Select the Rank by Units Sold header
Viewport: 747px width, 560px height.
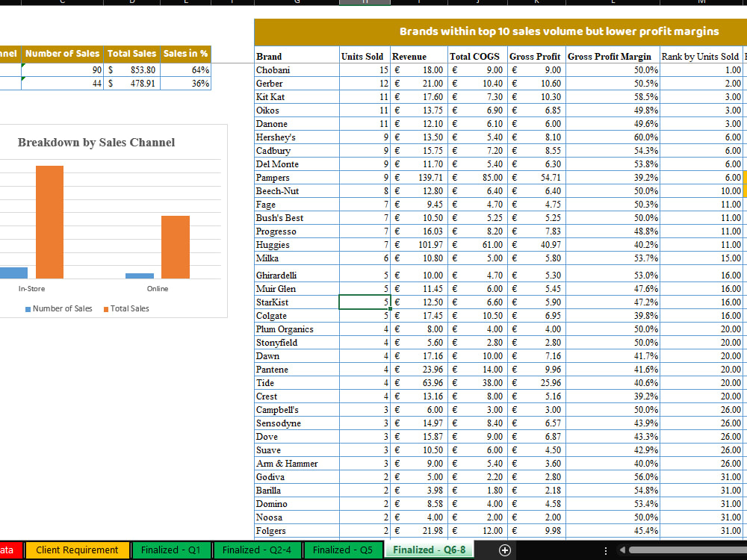click(701, 56)
